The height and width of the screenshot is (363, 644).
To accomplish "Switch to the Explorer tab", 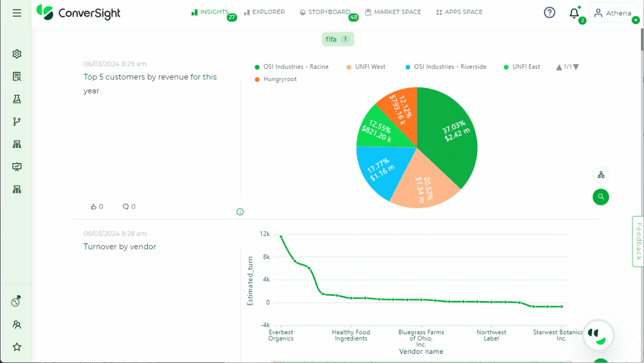I will [264, 12].
